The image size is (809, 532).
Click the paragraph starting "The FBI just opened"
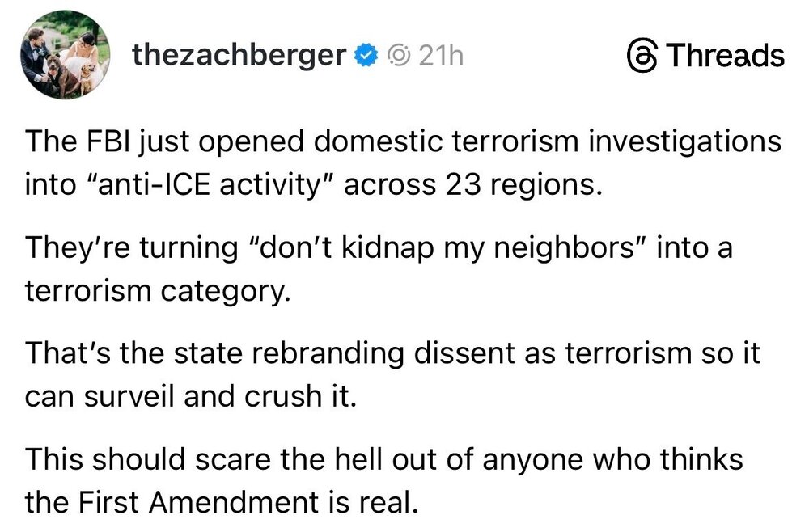[x=404, y=163]
